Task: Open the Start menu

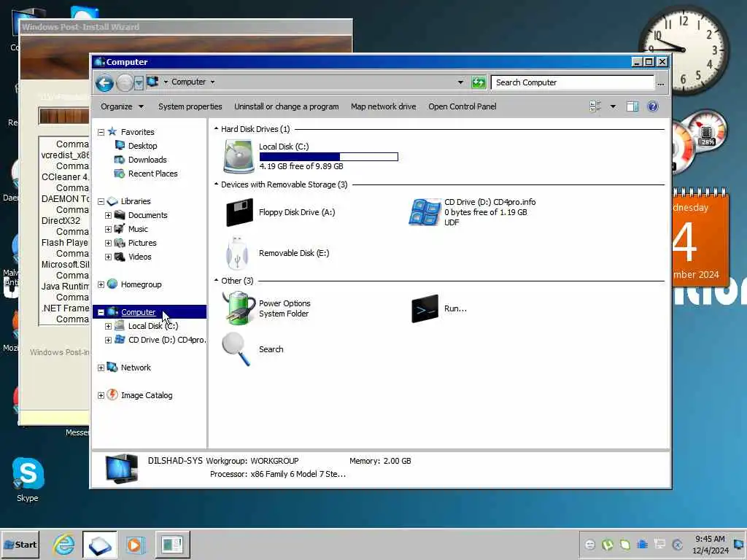Action: click(20, 545)
